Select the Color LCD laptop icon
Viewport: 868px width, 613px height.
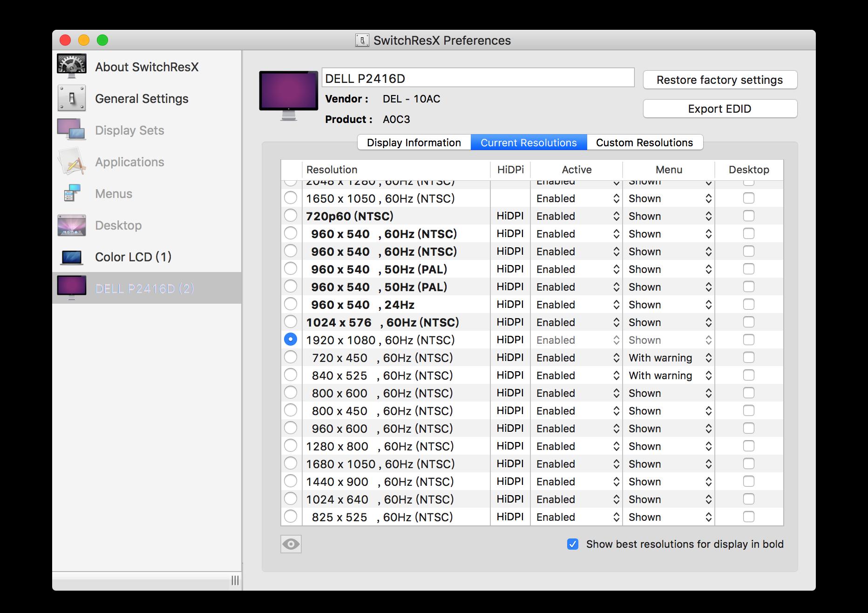coord(72,257)
